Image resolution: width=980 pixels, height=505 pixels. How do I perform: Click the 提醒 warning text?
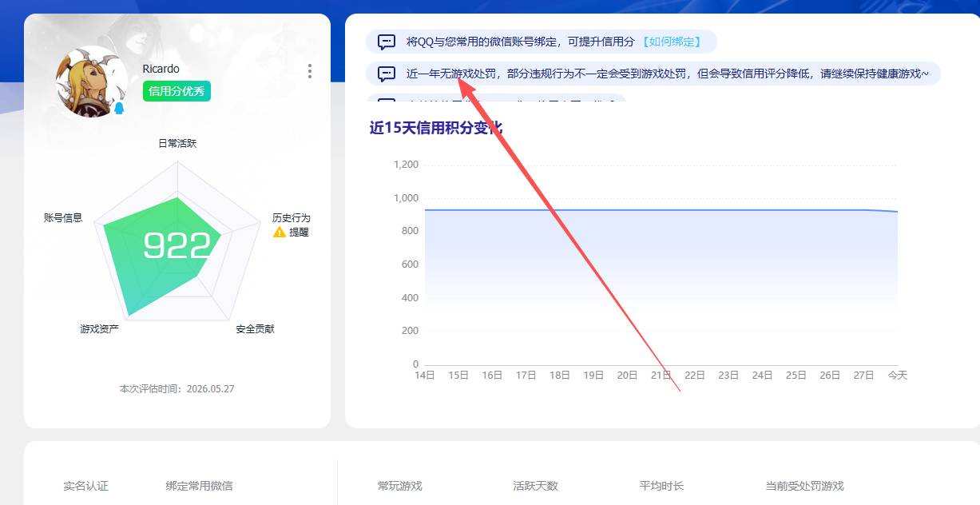[x=299, y=233]
